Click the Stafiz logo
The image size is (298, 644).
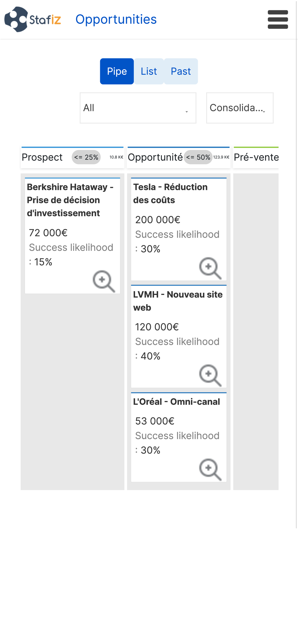click(x=33, y=19)
